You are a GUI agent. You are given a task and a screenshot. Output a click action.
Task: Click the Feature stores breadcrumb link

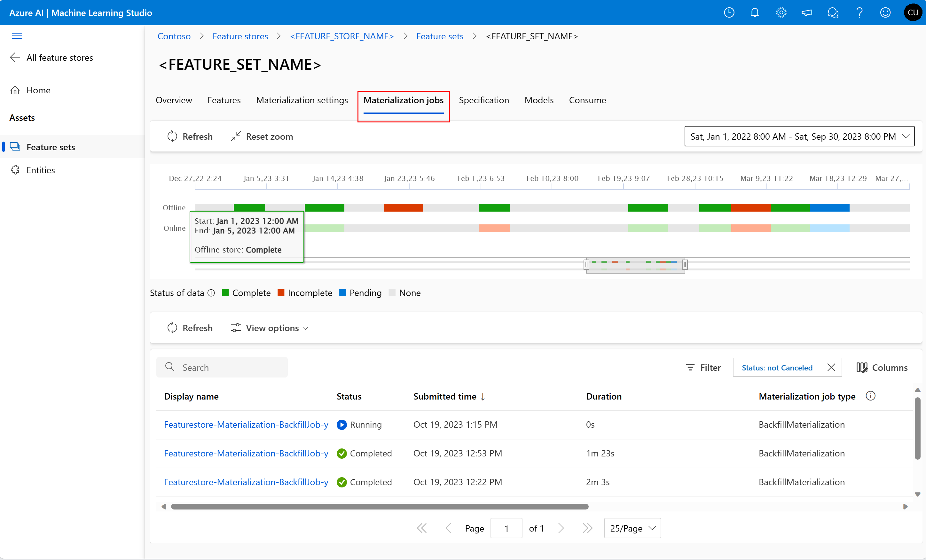[240, 36]
